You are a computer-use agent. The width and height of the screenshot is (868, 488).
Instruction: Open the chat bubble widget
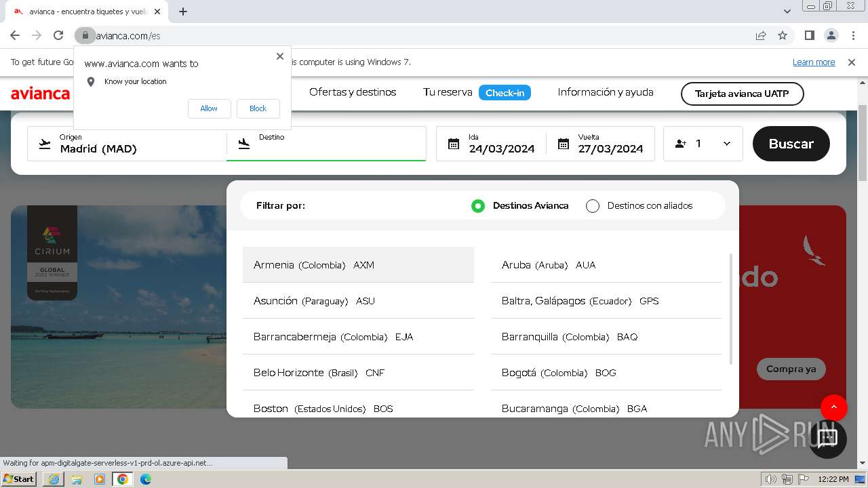click(x=827, y=439)
